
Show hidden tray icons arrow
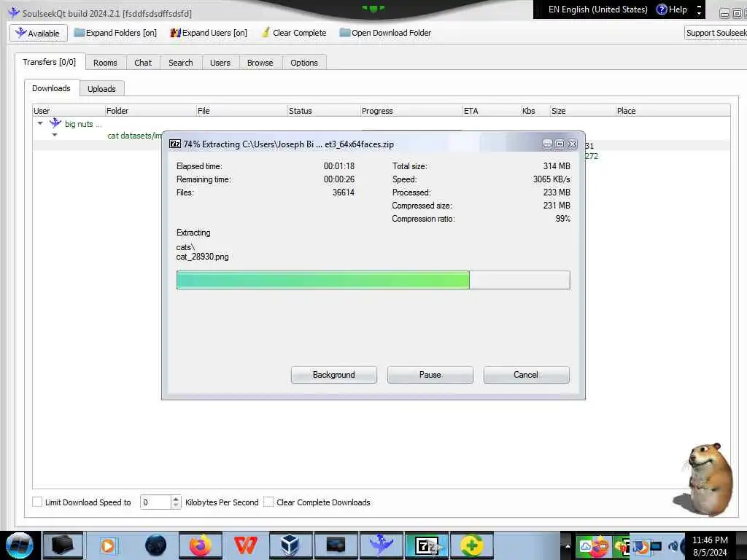tap(567, 545)
